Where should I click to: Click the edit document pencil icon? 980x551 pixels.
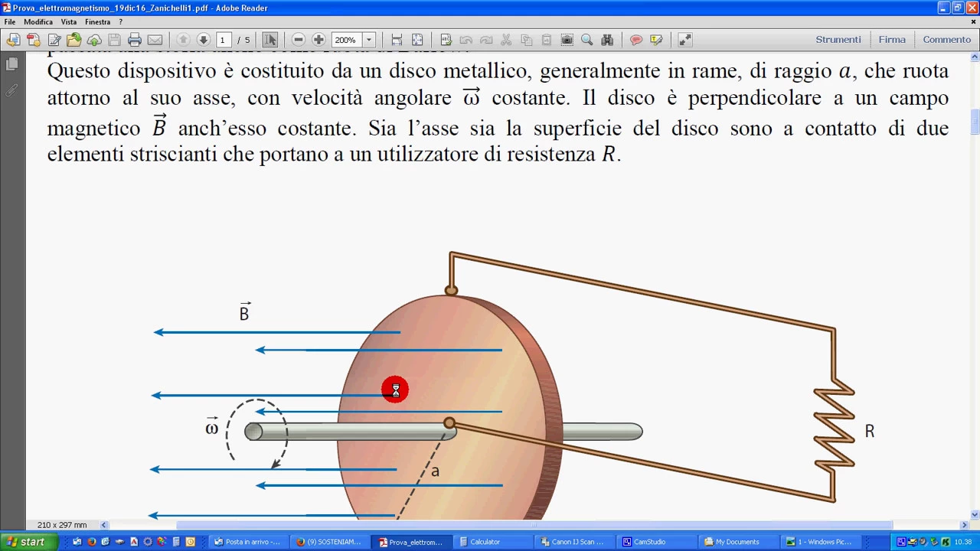[54, 40]
